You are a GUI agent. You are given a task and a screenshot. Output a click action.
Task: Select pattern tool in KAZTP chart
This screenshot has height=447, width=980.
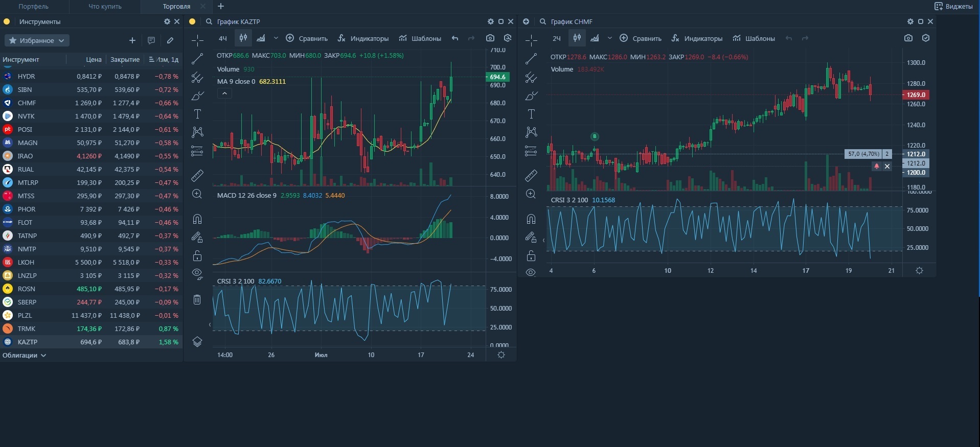click(197, 132)
